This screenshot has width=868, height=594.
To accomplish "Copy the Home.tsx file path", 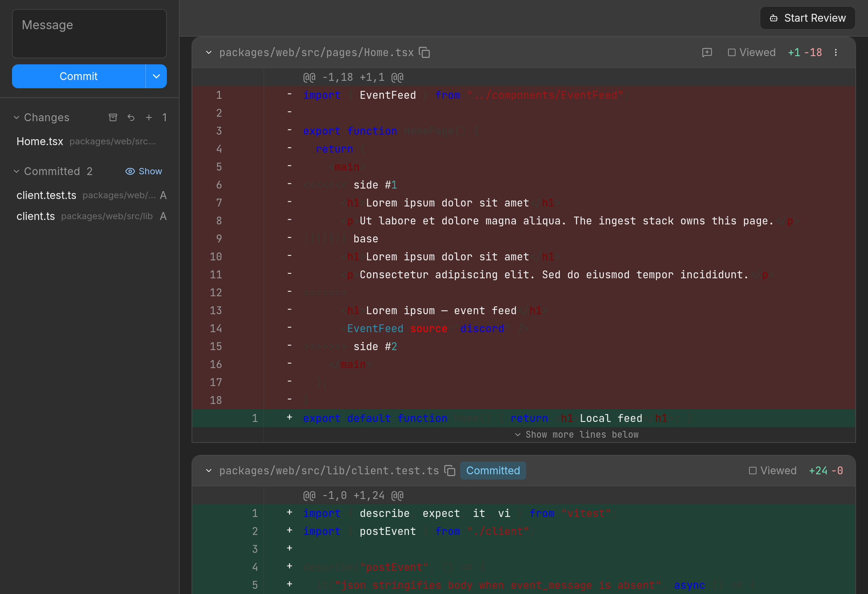I will pos(424,53).
